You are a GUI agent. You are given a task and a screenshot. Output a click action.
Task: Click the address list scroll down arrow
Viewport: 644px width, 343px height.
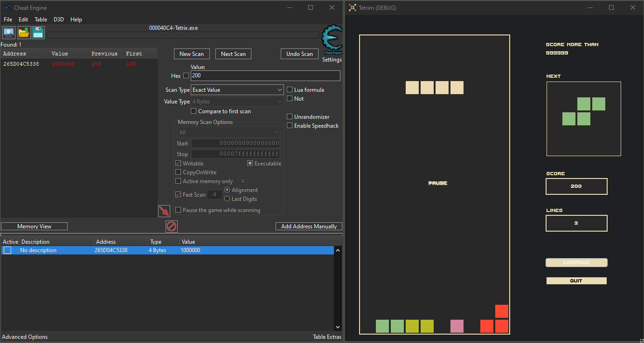tap(338, 327)
